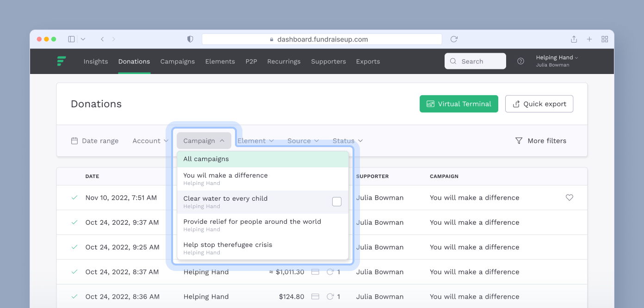Click the card icon on $124.80 row
The image size is (644, 308).
[315, 296]
